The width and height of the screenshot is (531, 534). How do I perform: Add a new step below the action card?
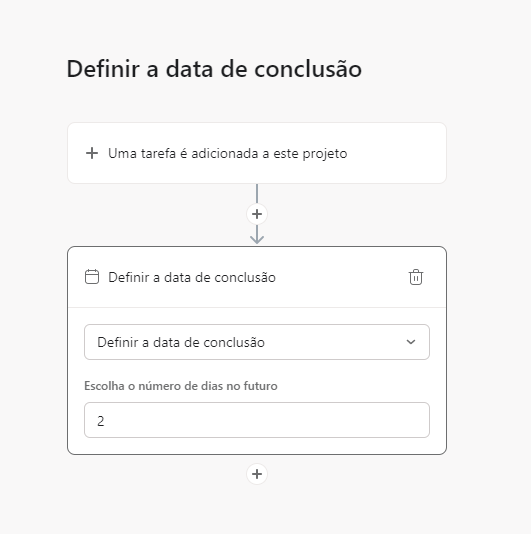pyautogui.click(x=257, y=474)
